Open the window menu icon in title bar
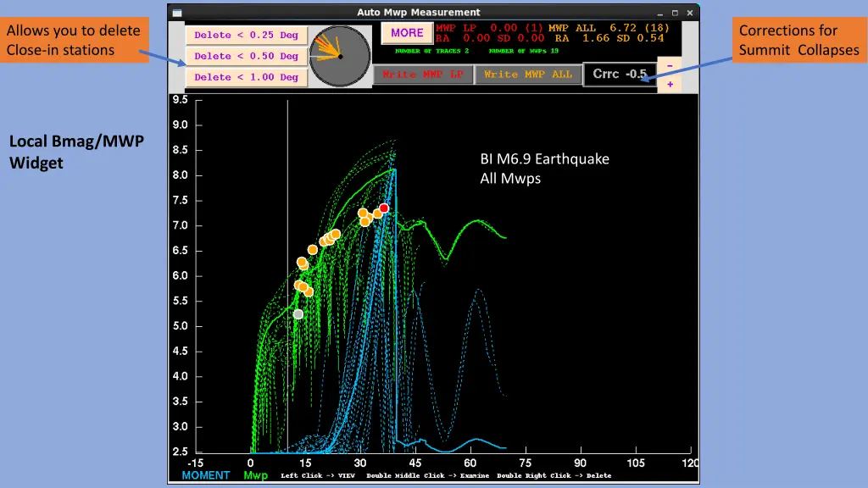 click(x=176, y=13)
